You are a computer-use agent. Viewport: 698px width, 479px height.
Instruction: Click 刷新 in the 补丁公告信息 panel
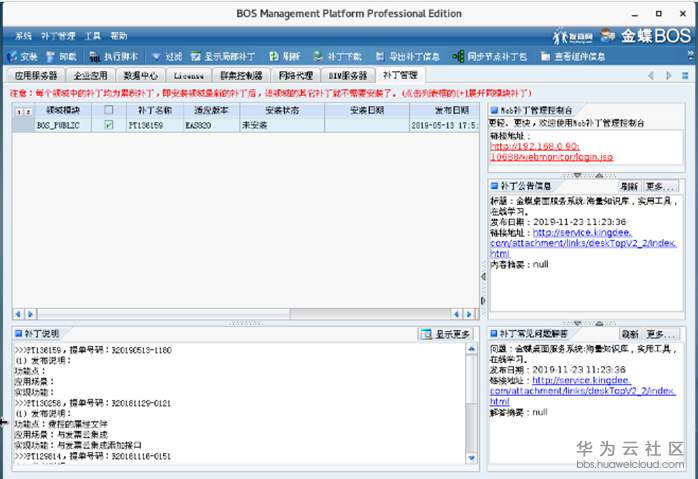629,186
